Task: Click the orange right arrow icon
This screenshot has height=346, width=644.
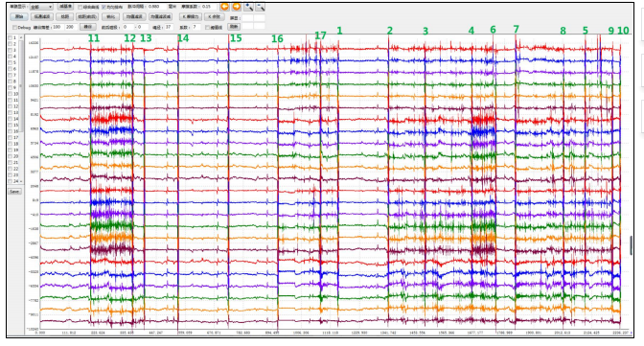Action: (x=237, y=7)
